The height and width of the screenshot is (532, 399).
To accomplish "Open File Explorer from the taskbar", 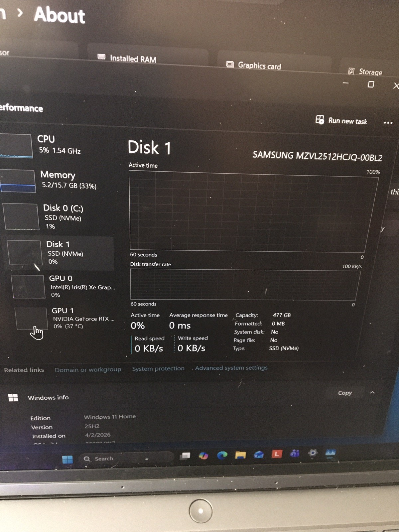I will [x=240, y=455].
